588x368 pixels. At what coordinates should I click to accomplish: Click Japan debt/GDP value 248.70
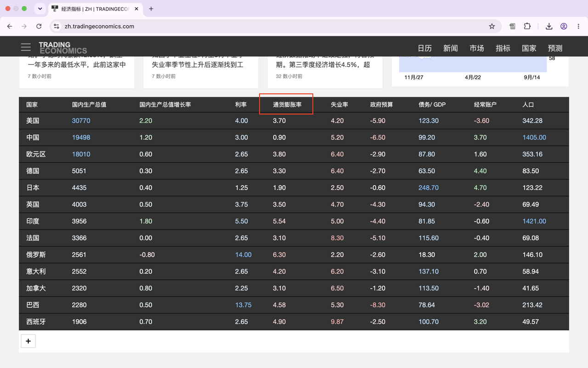[429, 188]
